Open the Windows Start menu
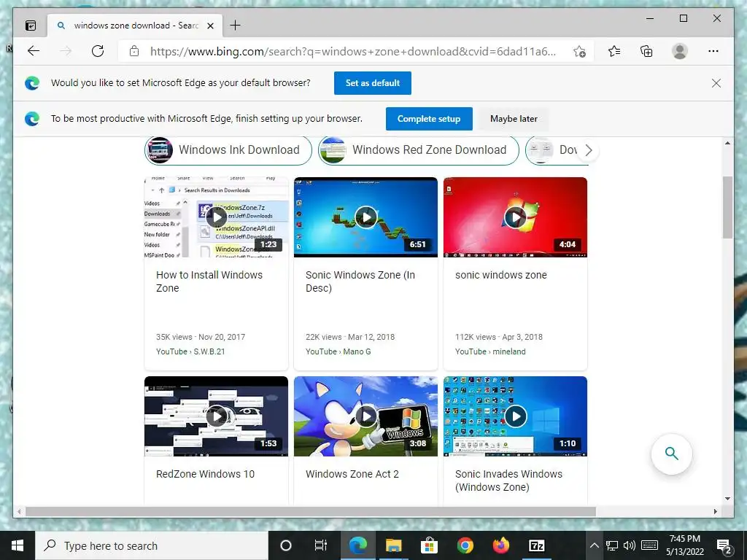Viewport: 747px width, 560px height. (x=18, y=545)
